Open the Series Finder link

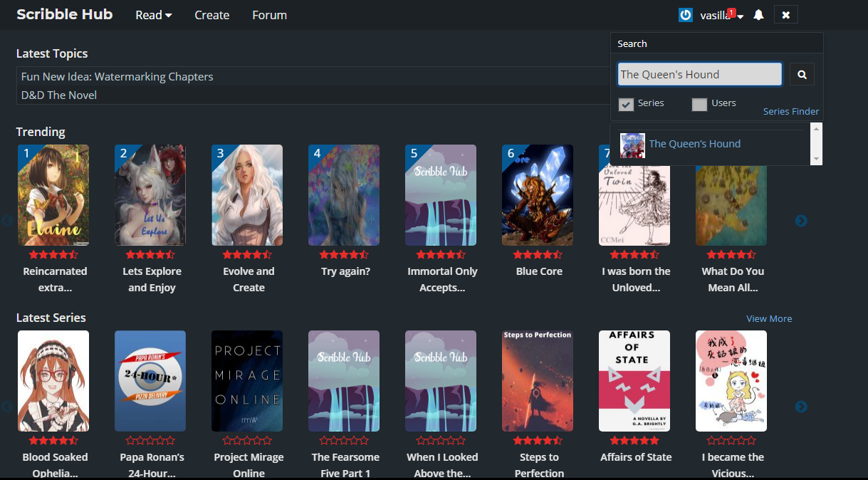click(790, 112)
